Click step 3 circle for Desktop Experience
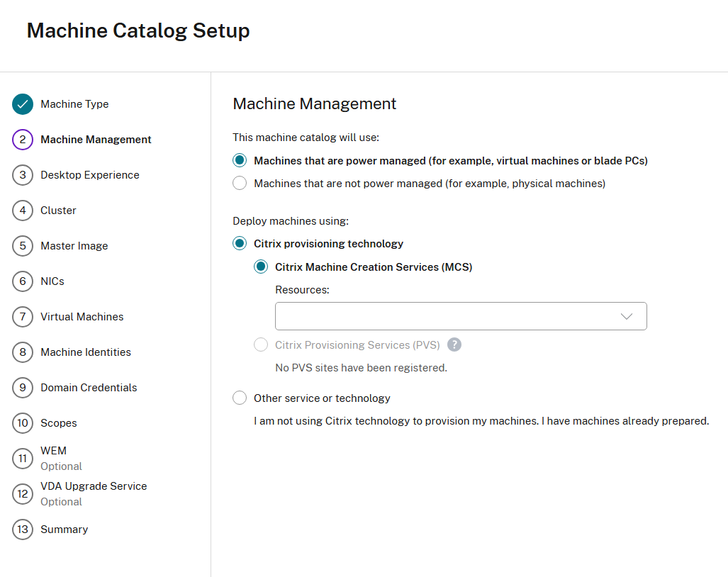728x577 pixels. pos(23,175)
